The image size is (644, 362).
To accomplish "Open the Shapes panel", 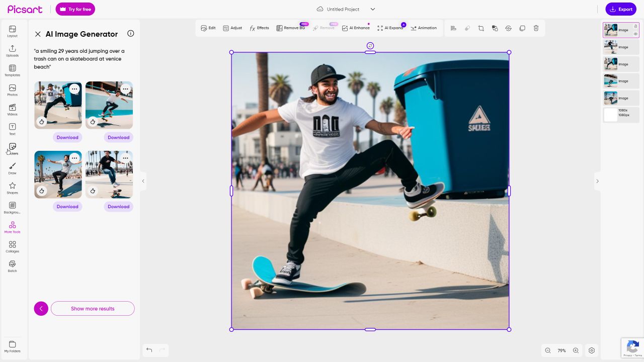I will coord(13,188).
